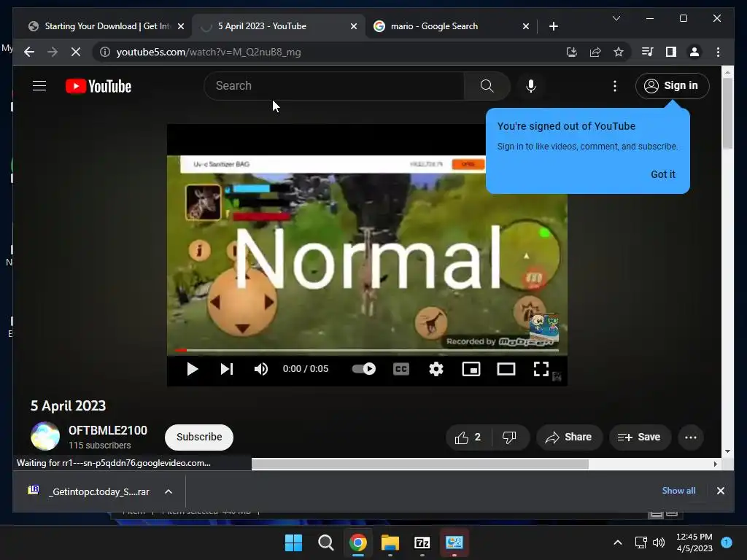Open more actions ellipsis under video
This screenshot has width=747, height=560.
(690, 437)
